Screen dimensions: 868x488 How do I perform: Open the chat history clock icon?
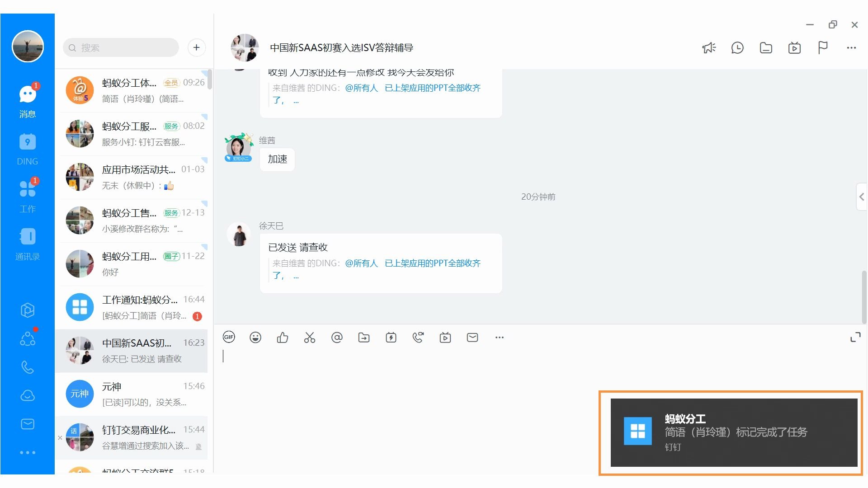tap(737, 48)
